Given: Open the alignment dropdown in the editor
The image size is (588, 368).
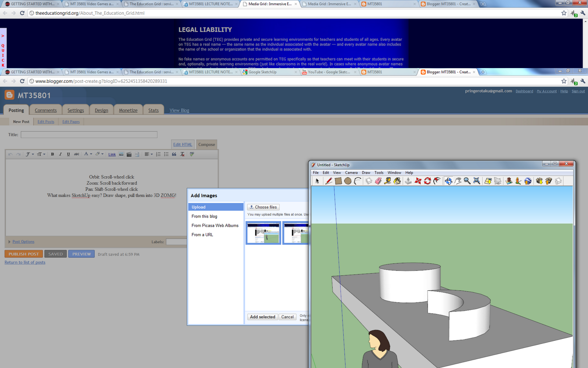Looking at the screenshot, I should tap(148, 154).
